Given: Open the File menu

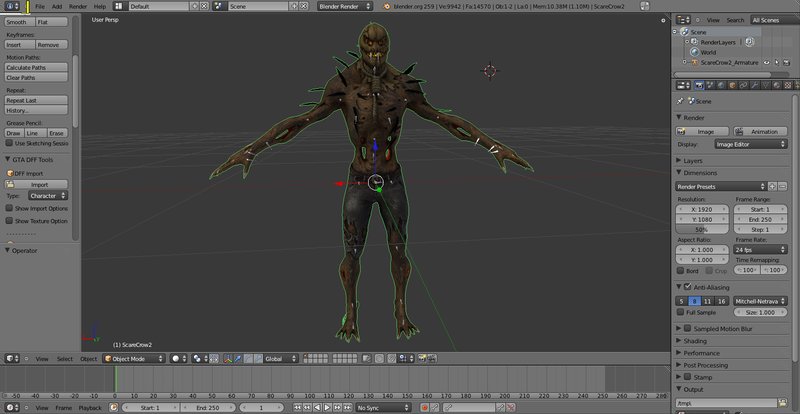Looking at the screenshot, I should [x=40, y=7].
